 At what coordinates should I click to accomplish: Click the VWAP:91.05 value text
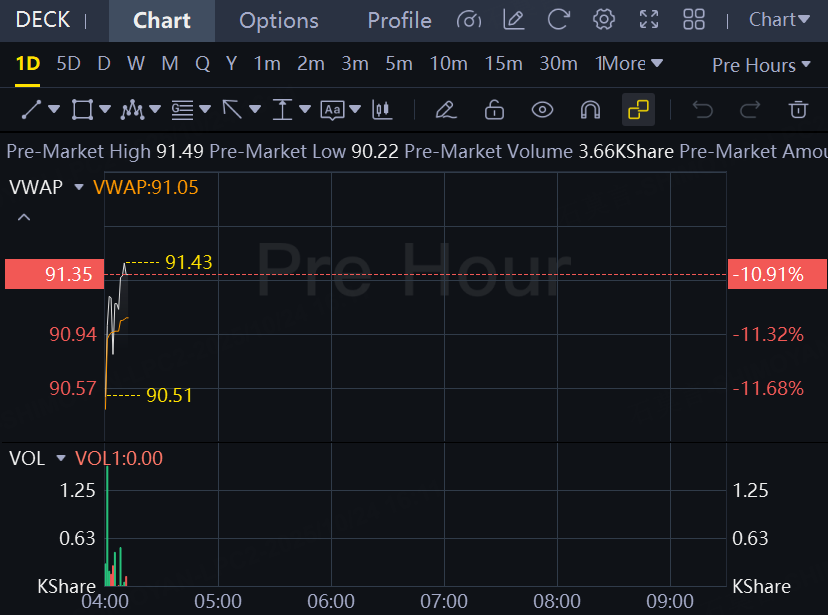[146, 187]
